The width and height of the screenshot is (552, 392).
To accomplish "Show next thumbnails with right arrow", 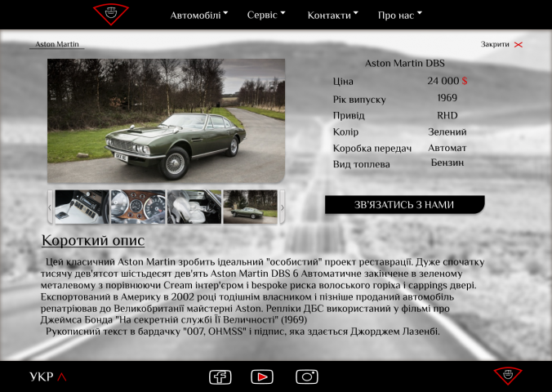I will [x=282, y=207].
